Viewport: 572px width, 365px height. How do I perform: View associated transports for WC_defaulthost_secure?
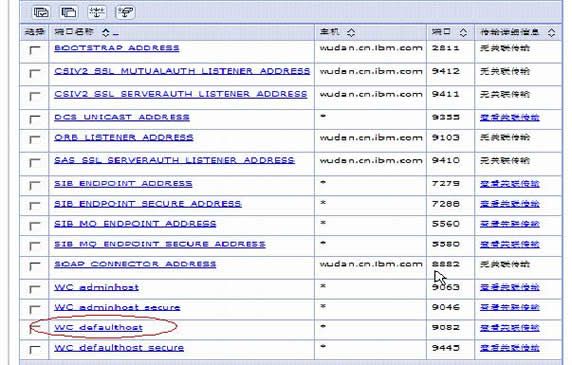(510, 348)
